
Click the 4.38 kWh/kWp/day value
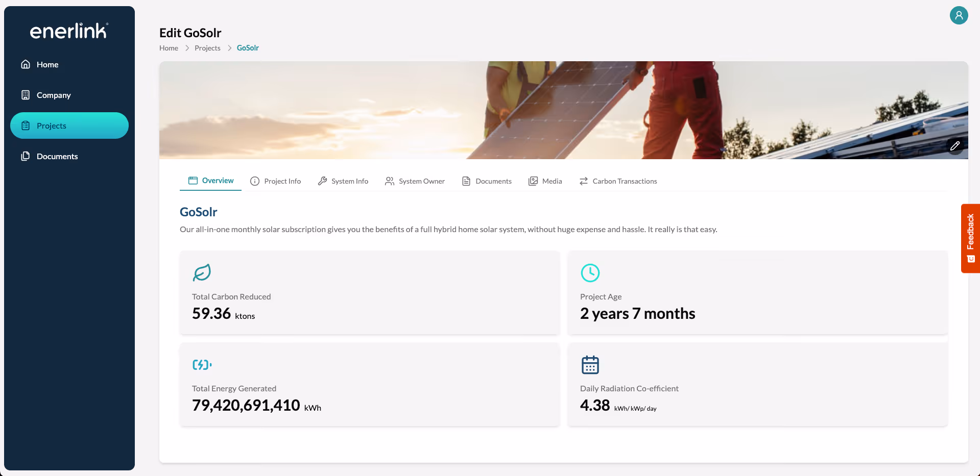click(x=618, y=405)
